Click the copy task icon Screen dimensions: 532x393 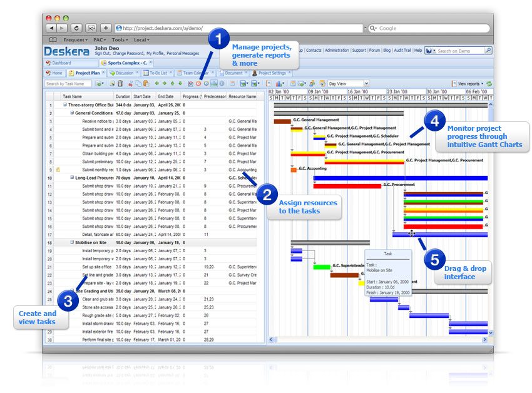pyautogui.click(x=138, y=83)
